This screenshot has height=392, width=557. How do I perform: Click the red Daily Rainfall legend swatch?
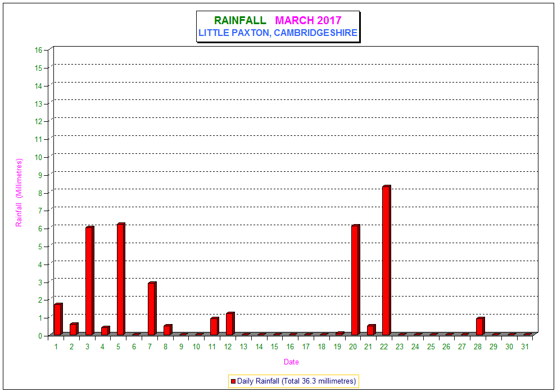click(x=233, y=381)
